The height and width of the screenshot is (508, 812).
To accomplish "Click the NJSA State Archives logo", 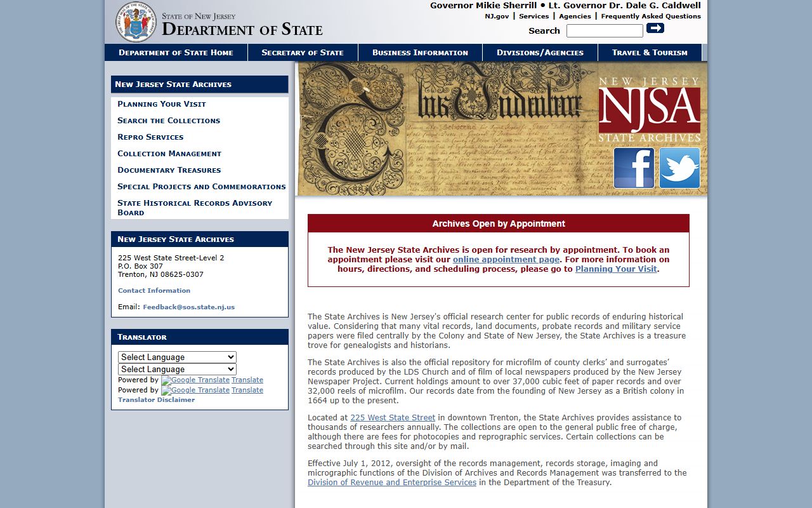I will pyautogui.click(x=650, y=109).
